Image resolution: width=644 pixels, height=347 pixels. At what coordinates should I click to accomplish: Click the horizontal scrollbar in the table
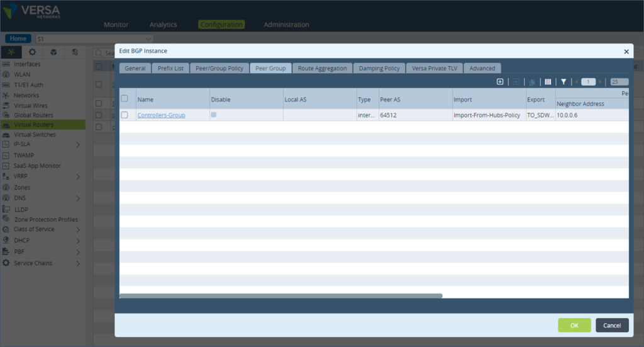[x=280, y=295]
